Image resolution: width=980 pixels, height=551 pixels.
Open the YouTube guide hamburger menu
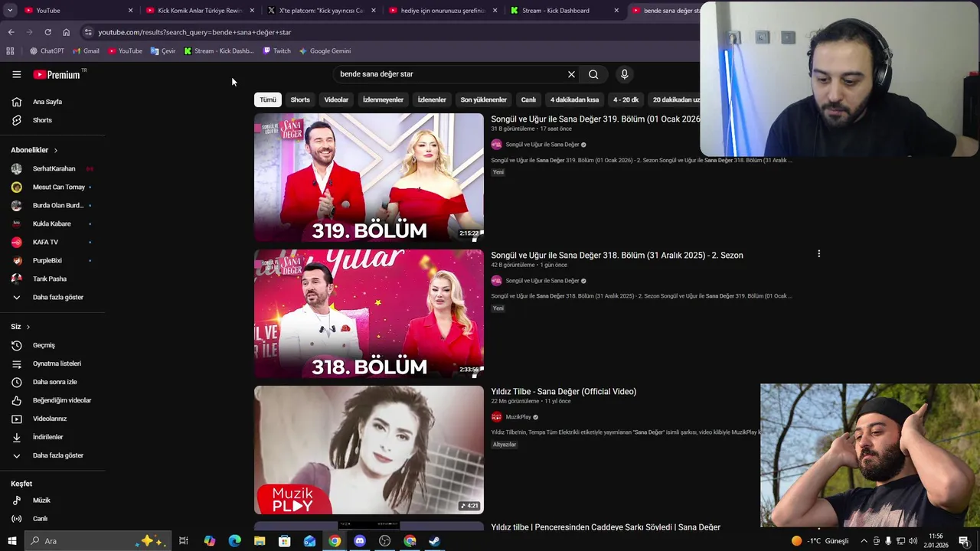coord(16,74)
